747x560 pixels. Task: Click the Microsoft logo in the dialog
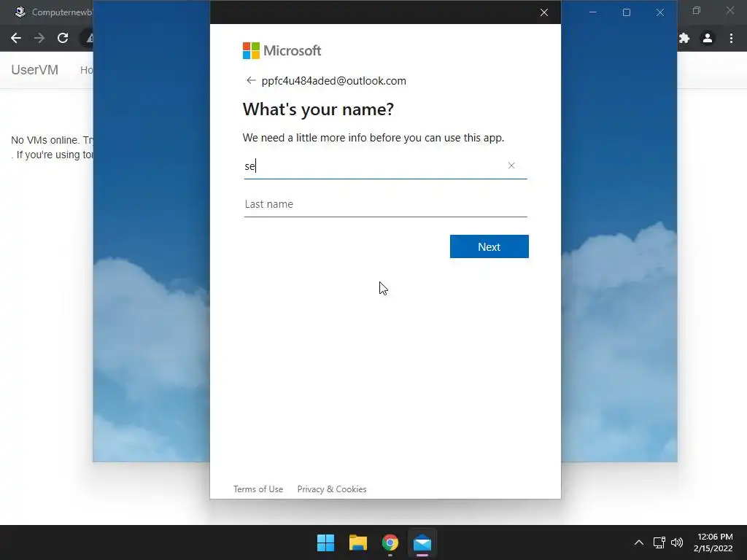[282, 50]
